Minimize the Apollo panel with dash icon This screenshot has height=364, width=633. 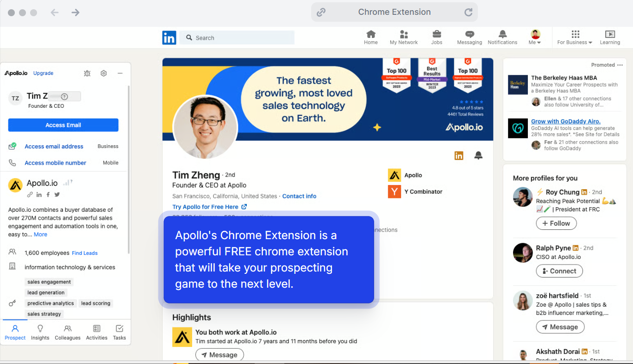point(120,73)
